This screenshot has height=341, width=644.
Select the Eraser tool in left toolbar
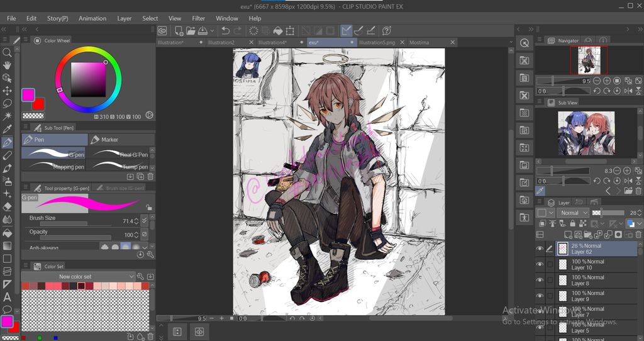point(7,207)
